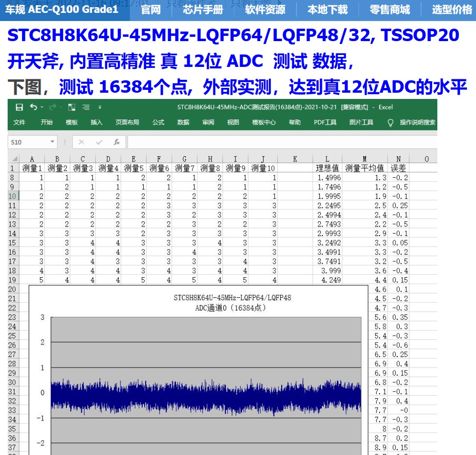The height and width of the screenshot is (455, 476).
Task: Click the lightbulb Tell Me icon
Action: coord(391,122)
